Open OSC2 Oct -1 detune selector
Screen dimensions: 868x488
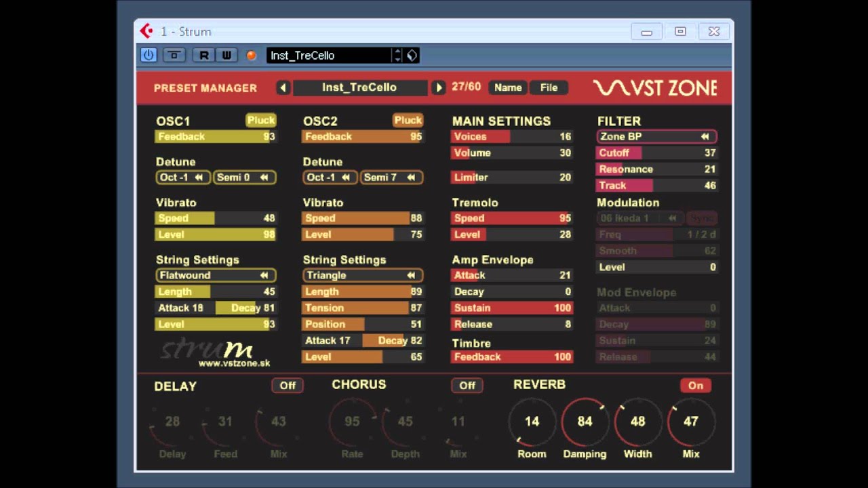330,178
